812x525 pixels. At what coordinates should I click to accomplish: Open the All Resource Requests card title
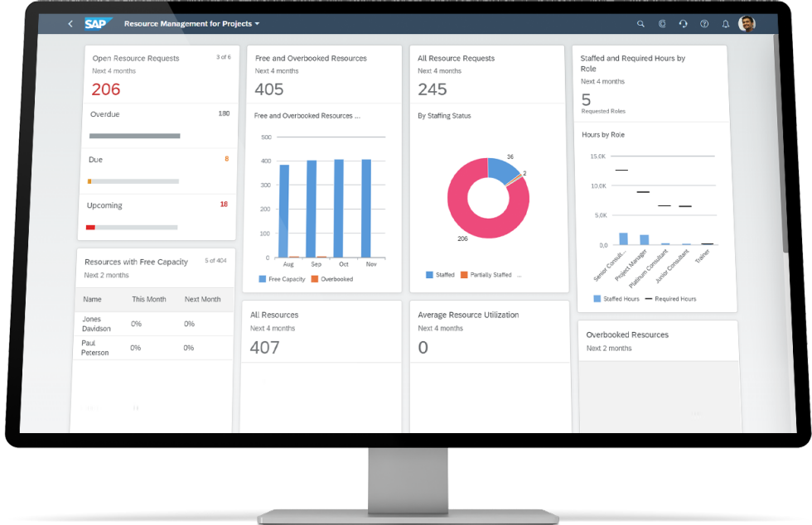456,59
